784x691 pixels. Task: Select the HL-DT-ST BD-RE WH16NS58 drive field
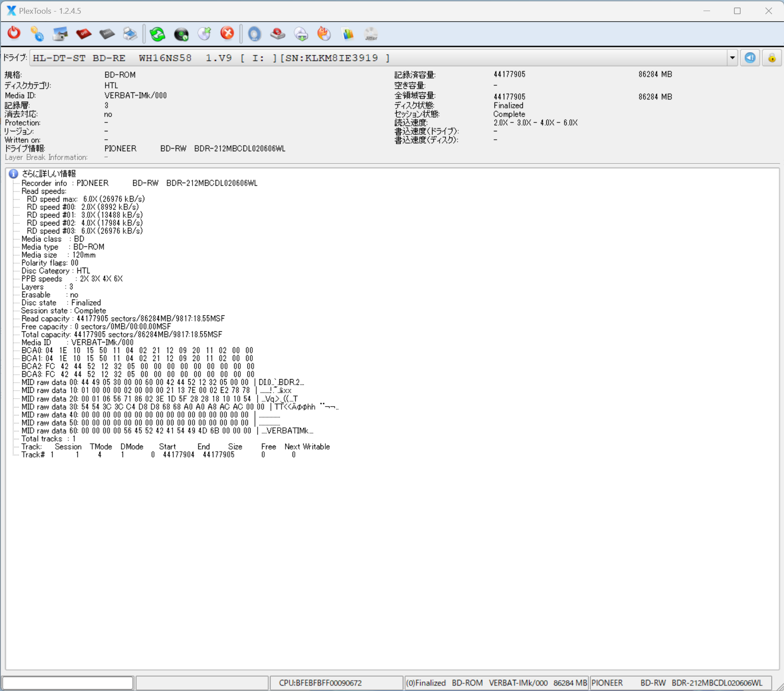pos(378,58)
